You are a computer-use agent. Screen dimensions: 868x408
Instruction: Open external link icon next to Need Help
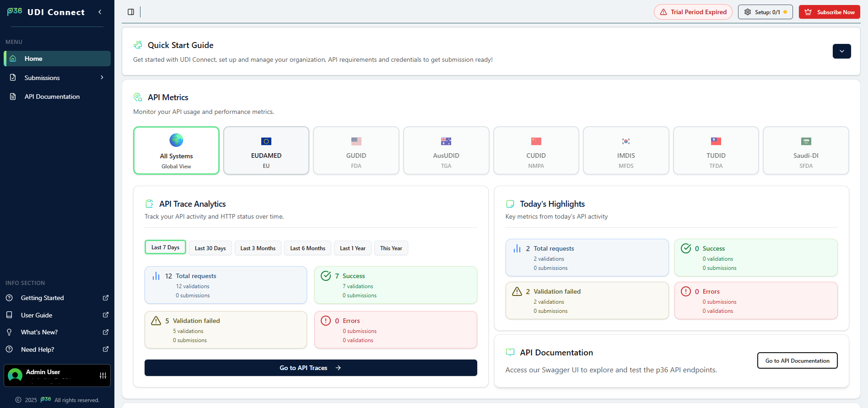106,349
